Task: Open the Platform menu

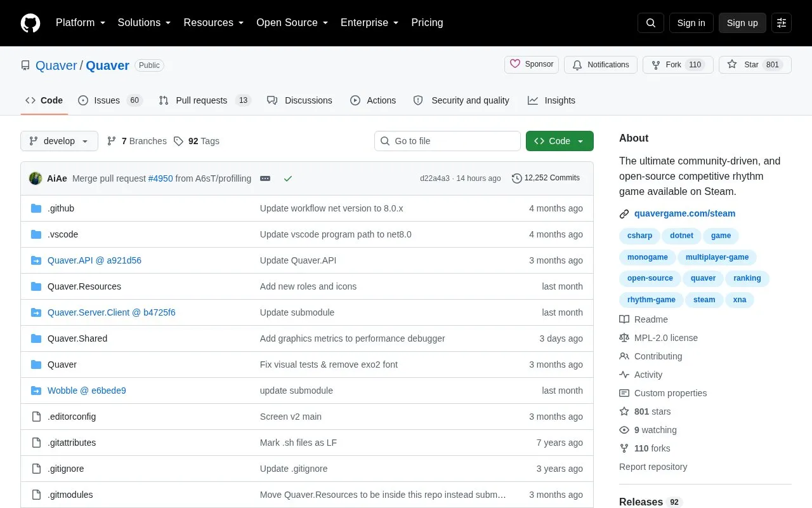Action: click(81, 23)
